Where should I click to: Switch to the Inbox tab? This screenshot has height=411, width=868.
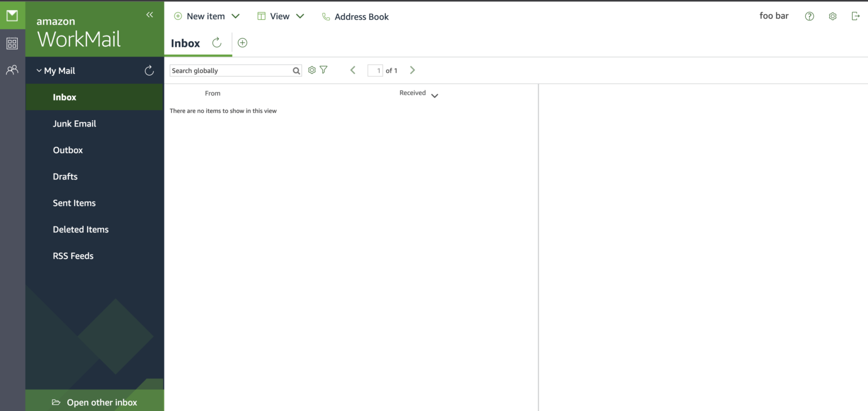click(185, 42)
